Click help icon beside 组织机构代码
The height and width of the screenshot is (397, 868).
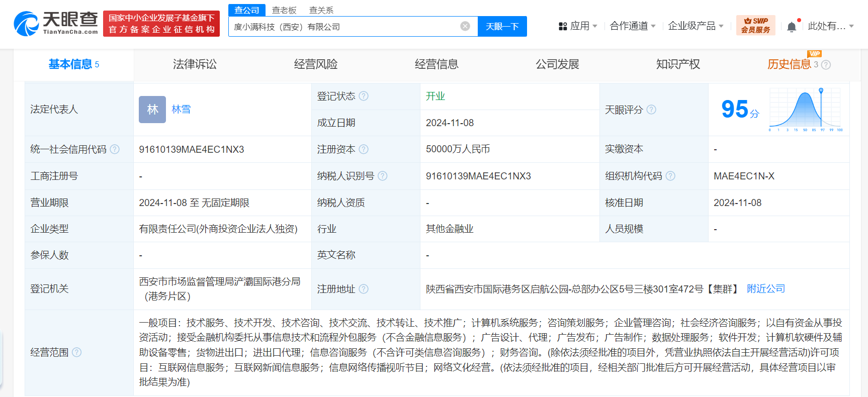pos(670,176)
